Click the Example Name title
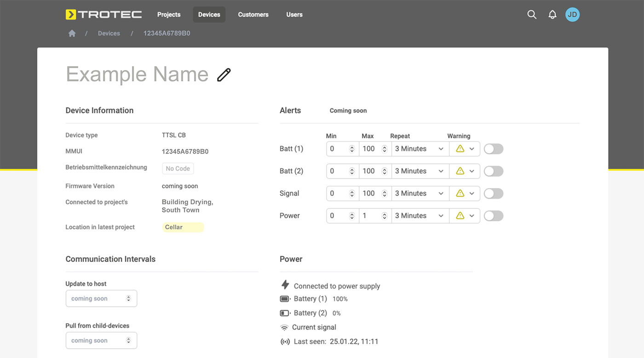Image resolution: width=644 pixels, height=358 pixels. pos(137,75)
